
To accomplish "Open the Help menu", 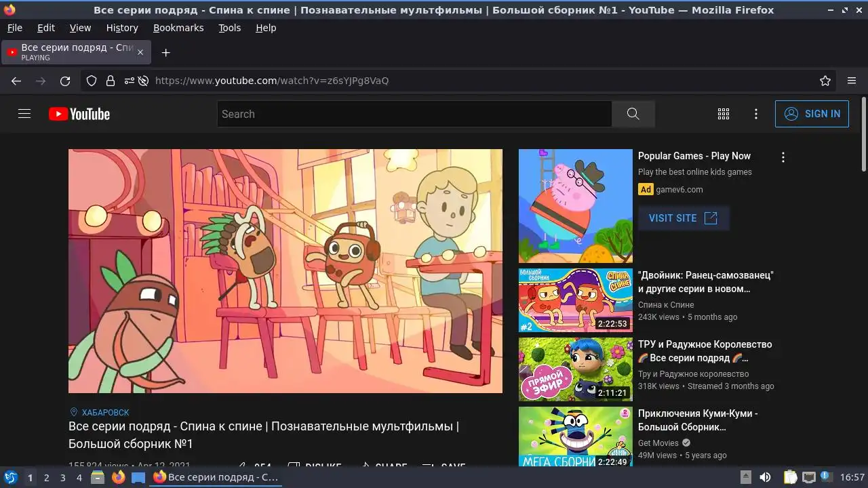I will [266, 28].
